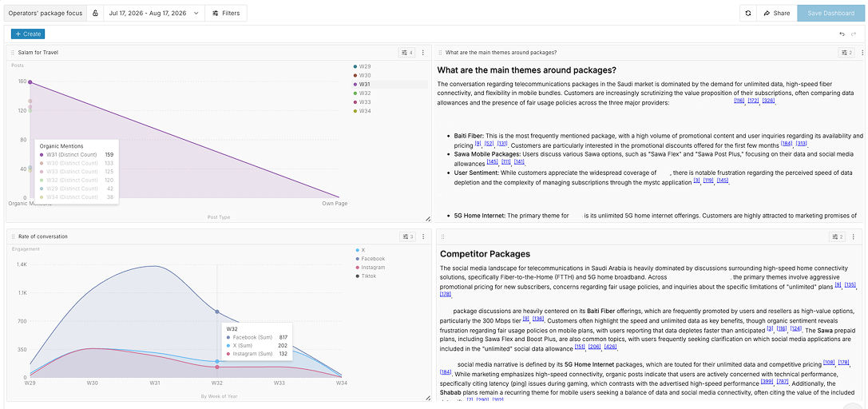This screenshot has width=868, height=409.
Task: Open the Rate of conversation kebab menu
Action: 423,237
